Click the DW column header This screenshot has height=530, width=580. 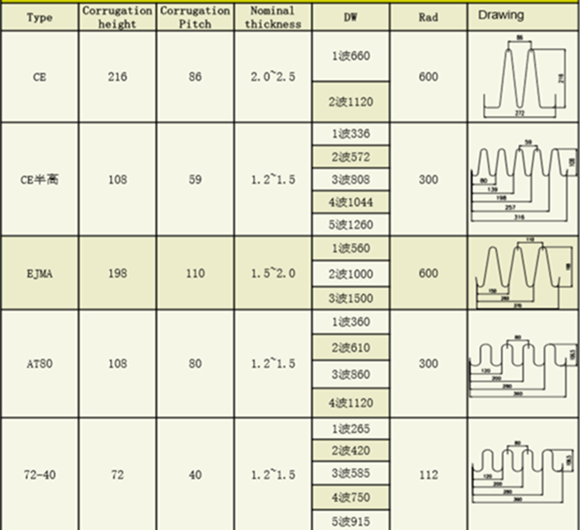click(351, 17)
